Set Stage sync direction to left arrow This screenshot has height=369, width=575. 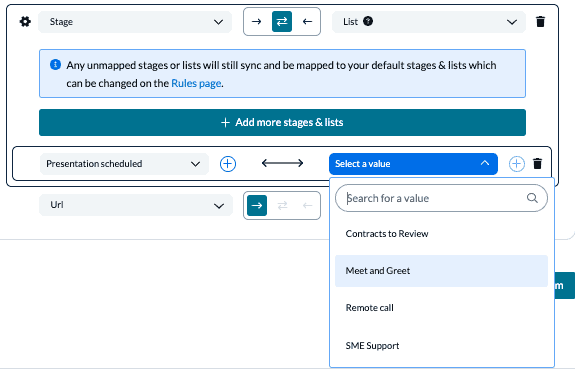(x=307, y=22)
